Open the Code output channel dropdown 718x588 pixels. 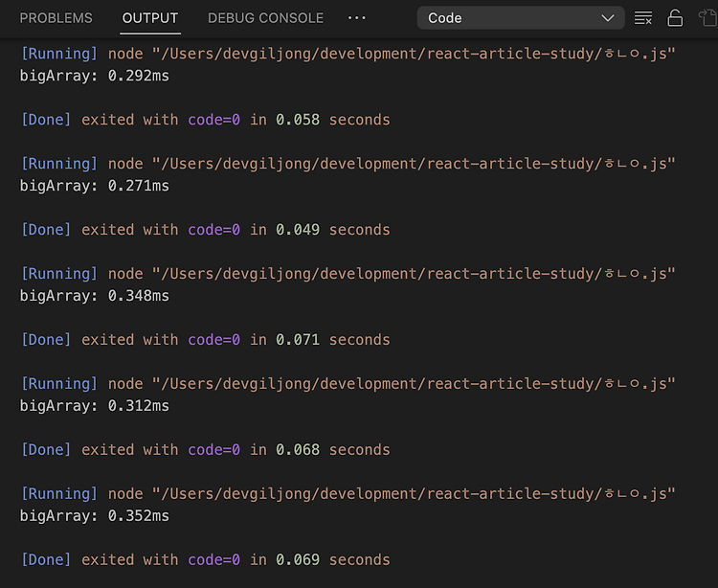pyautogui.click(x=521, y=18)
